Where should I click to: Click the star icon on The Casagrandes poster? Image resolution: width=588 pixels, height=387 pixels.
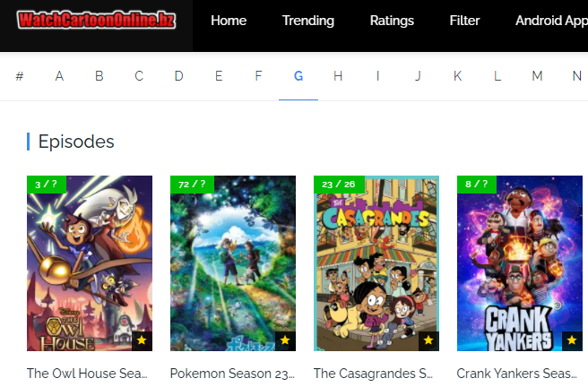click(428, 340)
